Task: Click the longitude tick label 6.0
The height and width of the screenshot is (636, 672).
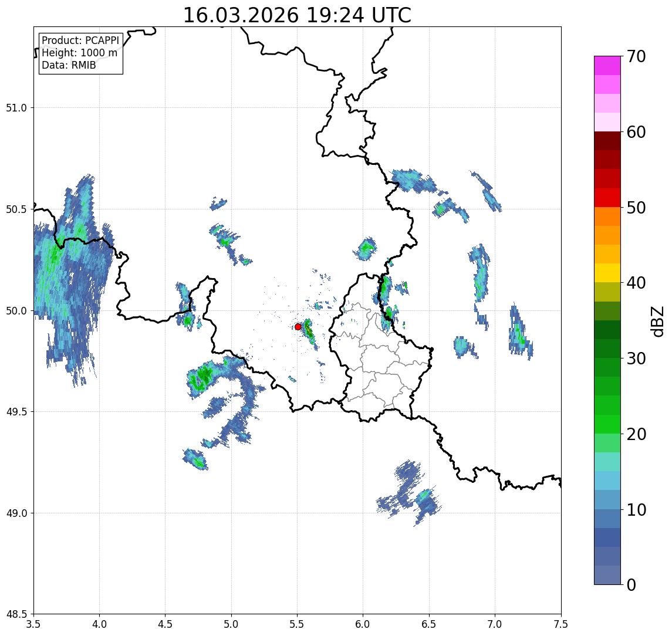Action: 363,624
